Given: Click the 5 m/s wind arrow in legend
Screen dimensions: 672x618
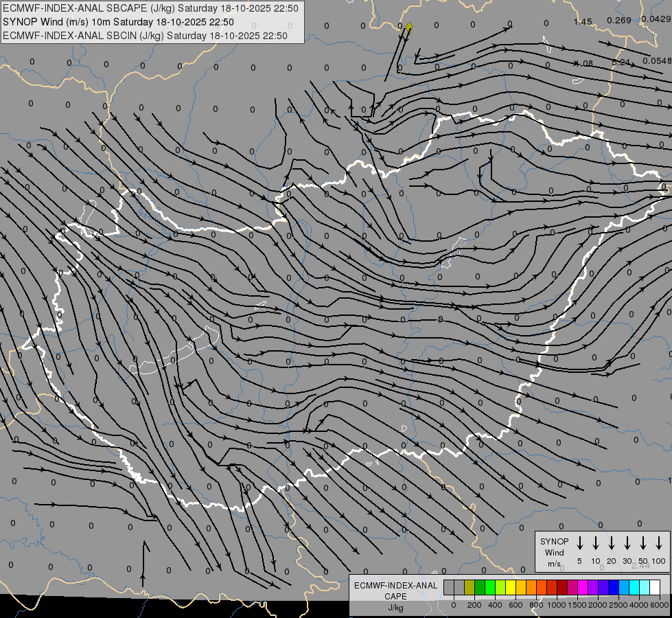Looking at the screenshot, I should (x=580, y=543).
